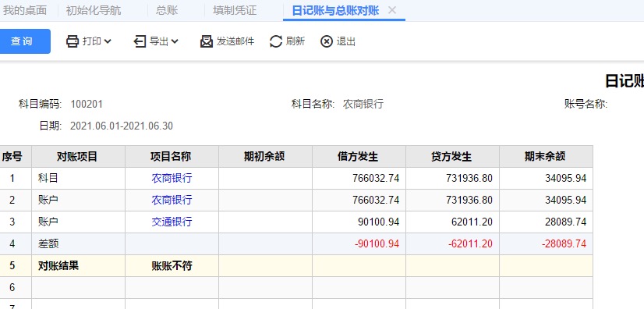Click the exit circle-X icon

coord(327,41)
